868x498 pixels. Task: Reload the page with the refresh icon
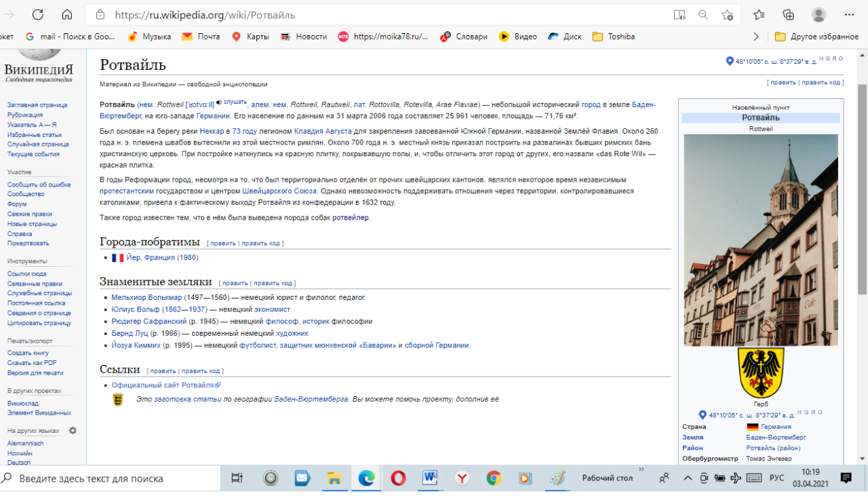[37, 14]
